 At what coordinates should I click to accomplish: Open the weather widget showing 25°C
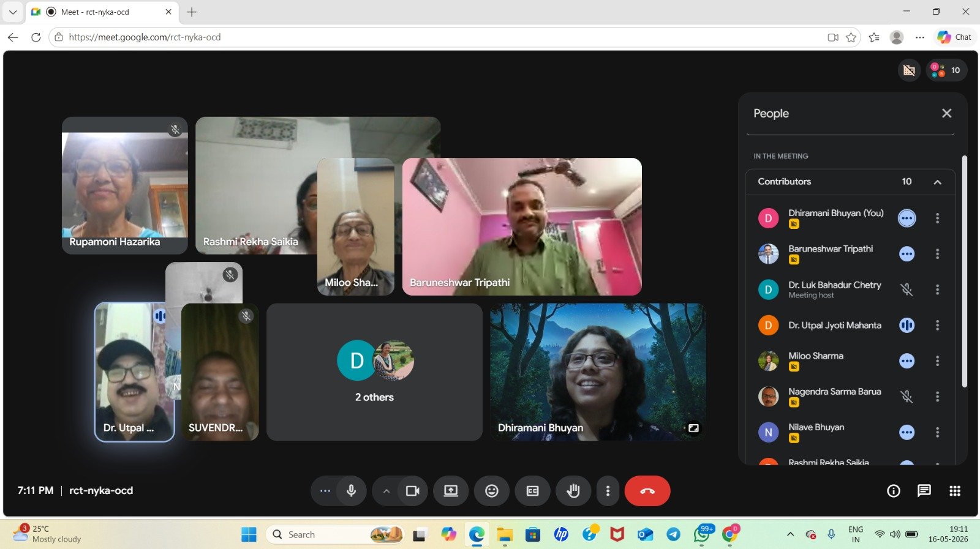(47, 534)
